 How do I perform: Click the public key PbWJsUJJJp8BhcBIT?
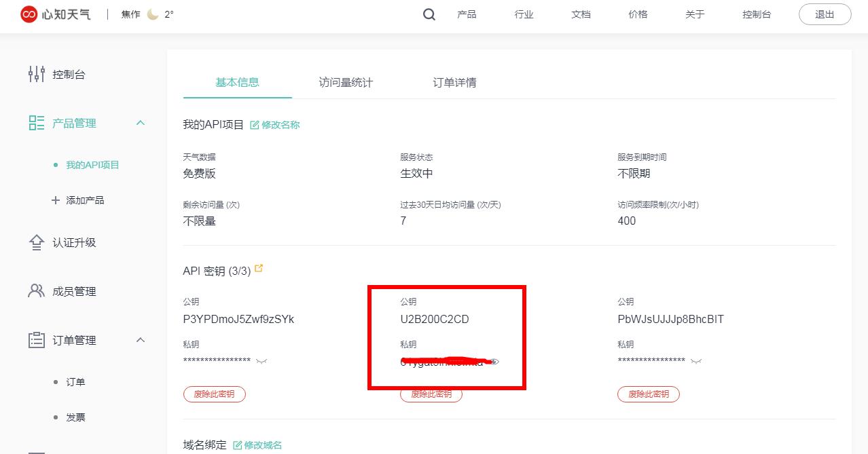point(670,319)
